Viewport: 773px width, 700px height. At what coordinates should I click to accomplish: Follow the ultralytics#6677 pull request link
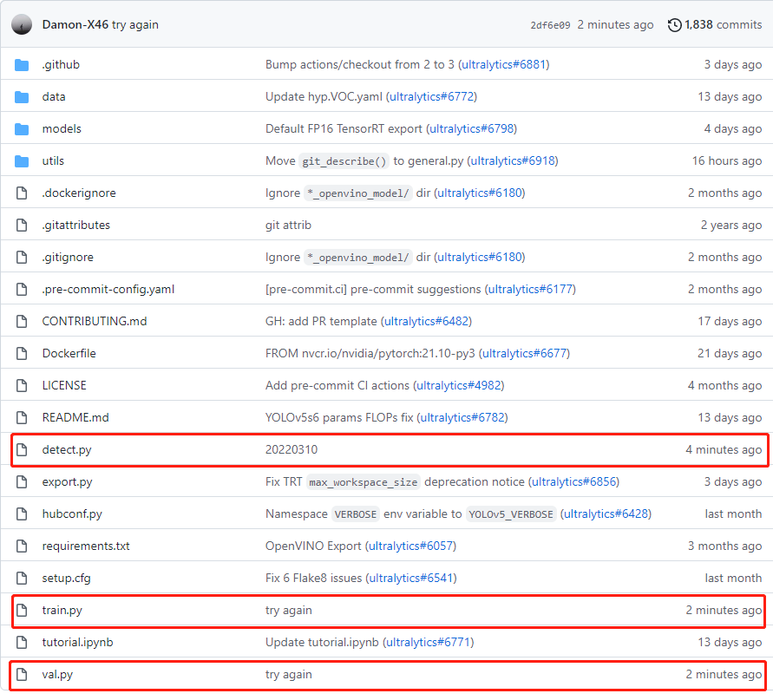click(525, 353)
